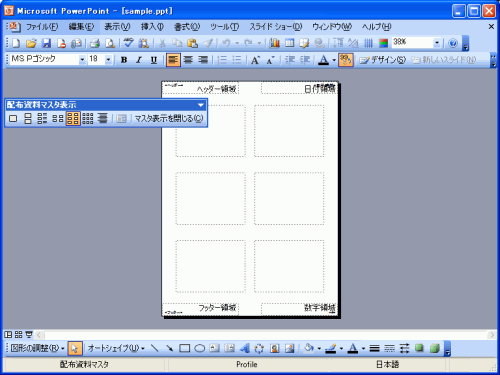Image resolution: width=500 pixels, height=375 pixels.
Task: Click the Design button
Action: [x=383, y=60]
